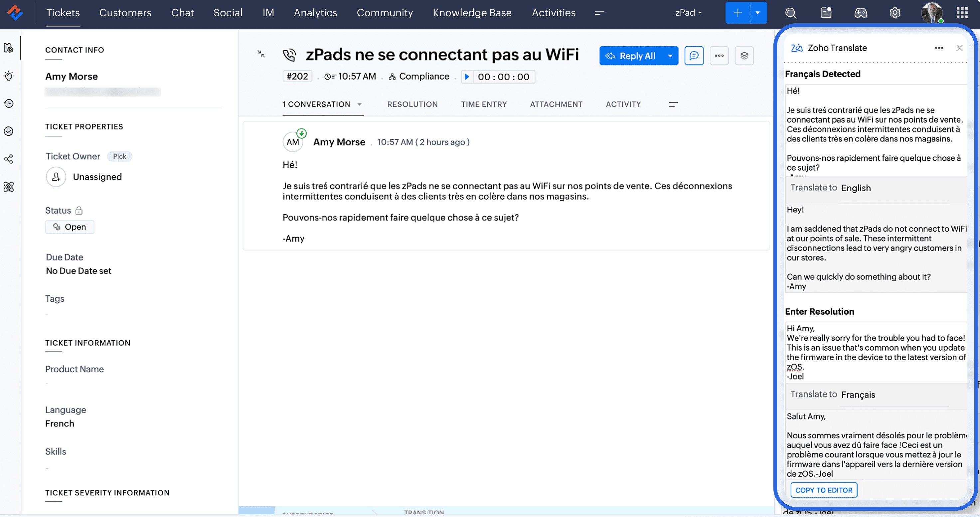Expand the 1 Conversation tab dropdown arrow
Screen dimensions: 980x517
(x=360, y=104)
